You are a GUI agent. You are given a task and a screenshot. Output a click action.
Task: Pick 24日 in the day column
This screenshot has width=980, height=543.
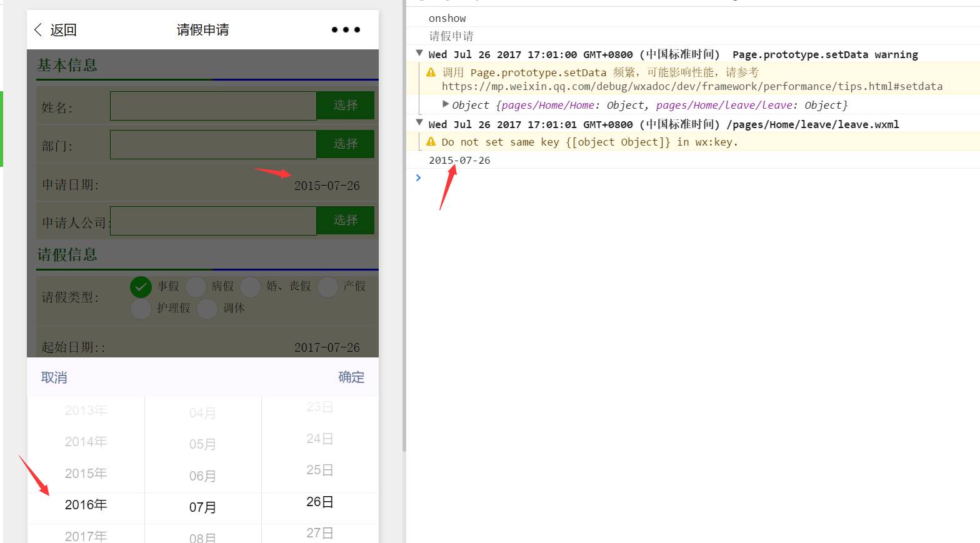click(319, 439)
